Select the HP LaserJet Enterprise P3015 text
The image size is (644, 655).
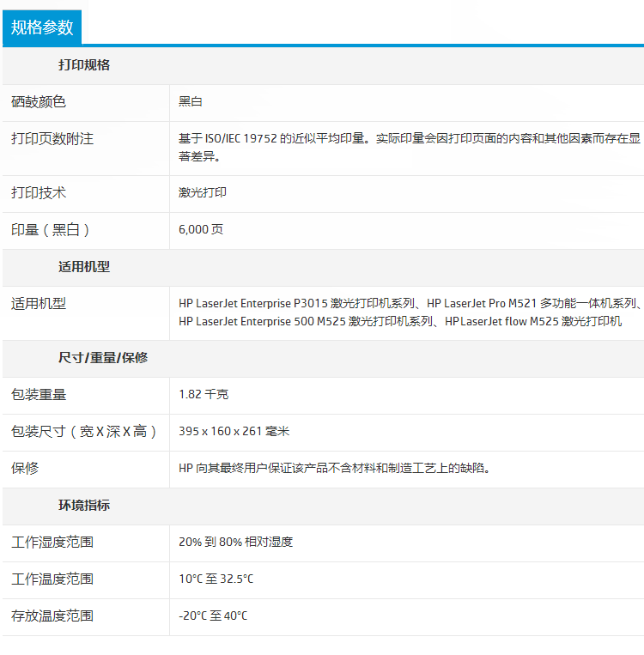pyautogui.click(x=253, y=303)
